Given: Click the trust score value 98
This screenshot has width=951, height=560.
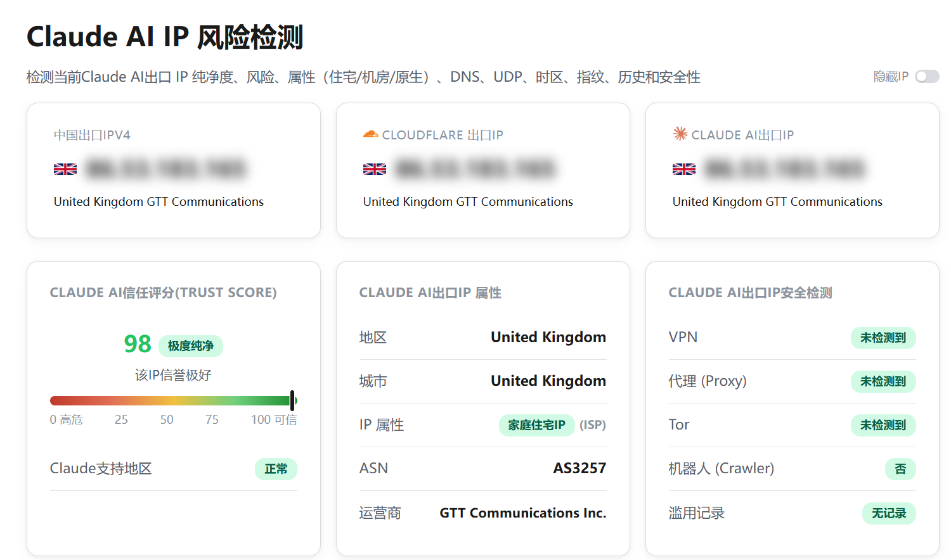Looking at the screenshot, I should (x=138, y=344).
